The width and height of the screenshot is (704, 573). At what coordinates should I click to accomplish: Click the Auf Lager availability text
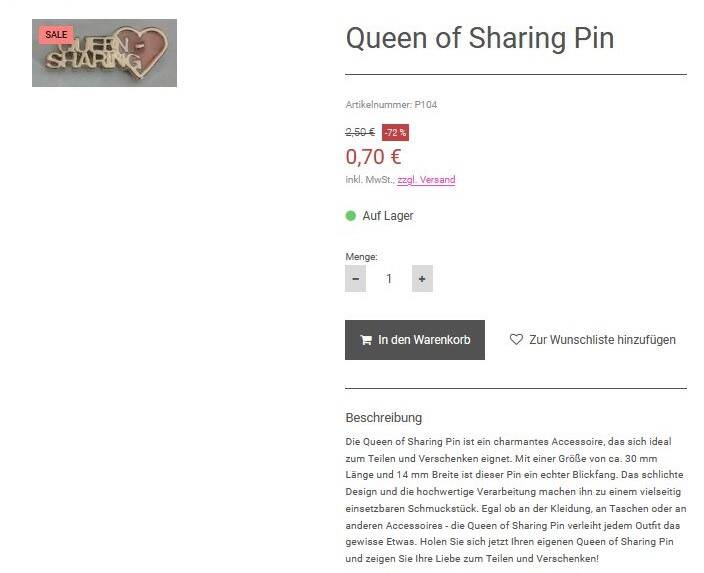388,216
